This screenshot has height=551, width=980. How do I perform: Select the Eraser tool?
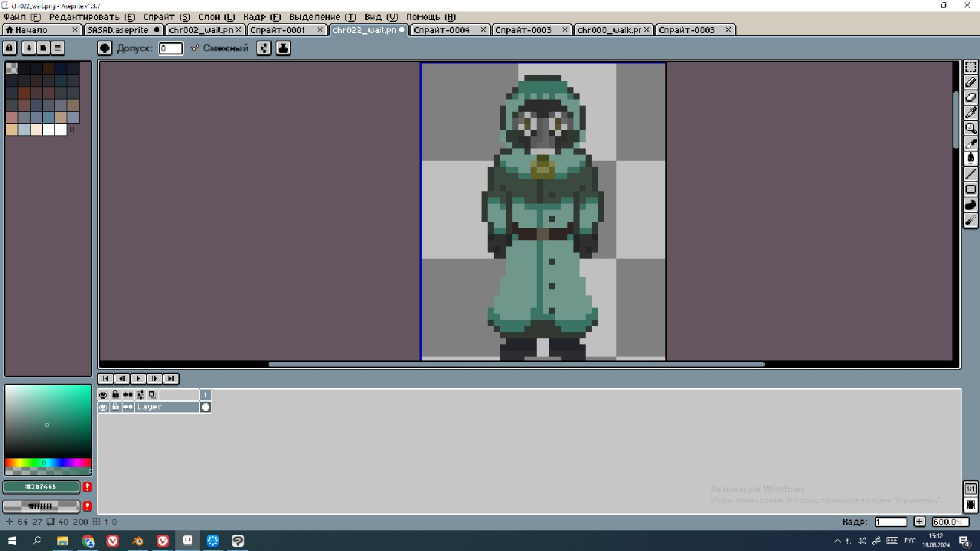click(971, 98)
